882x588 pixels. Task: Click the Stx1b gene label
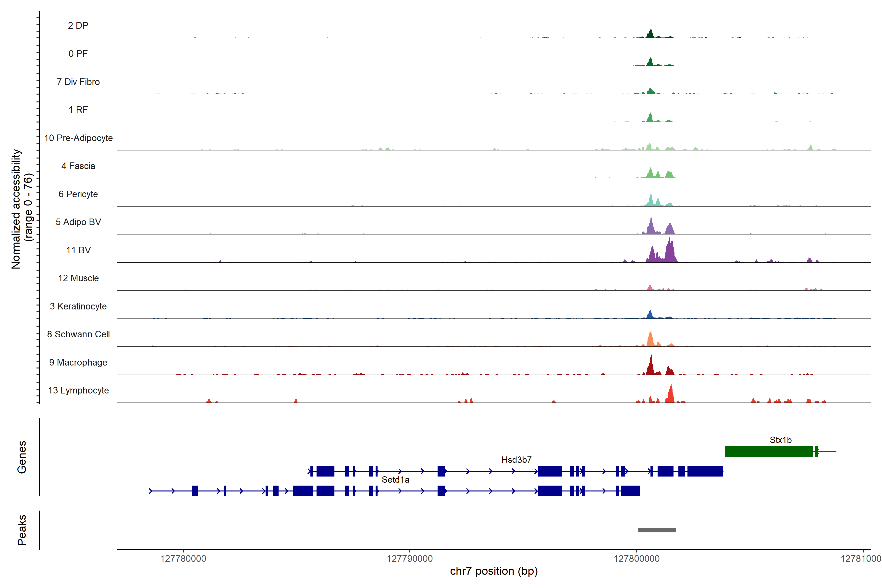tap(780, 440)
